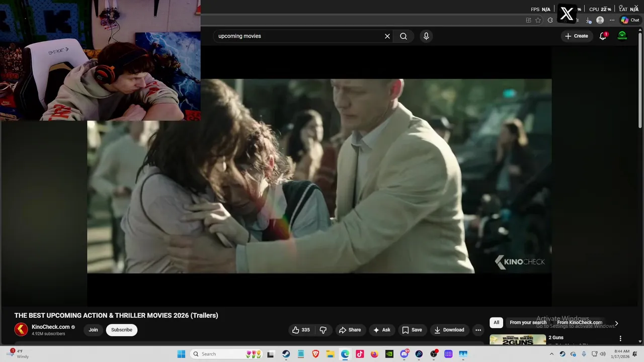Open Steam from the taskbar
Screen dimensions: 644x362
pos(286,354)
